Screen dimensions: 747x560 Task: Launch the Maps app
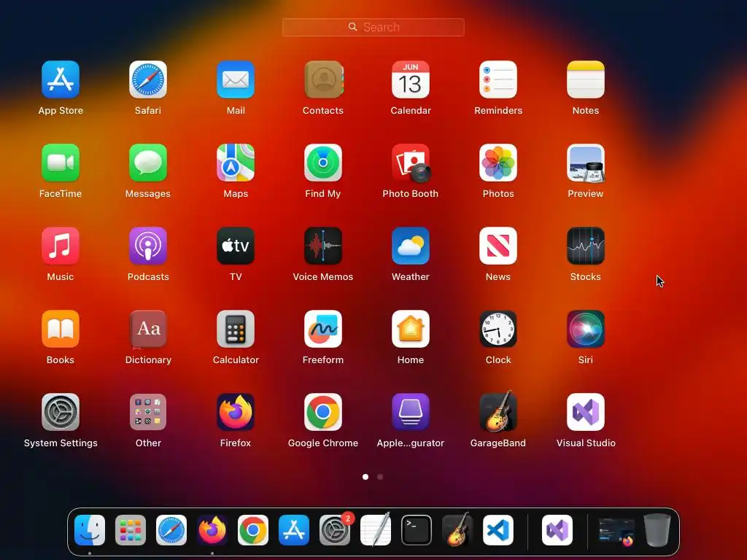pyautogui.click(x=236, y=163)
